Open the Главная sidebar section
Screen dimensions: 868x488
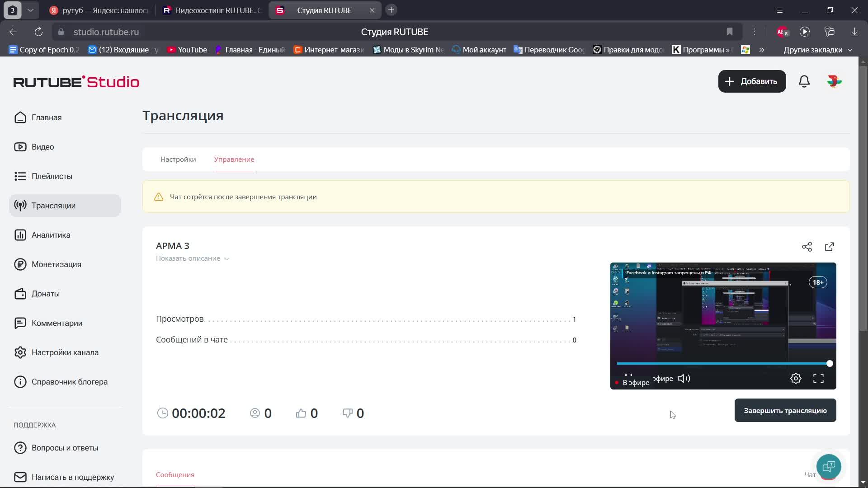pyautogui.click(x=65, y=117)
